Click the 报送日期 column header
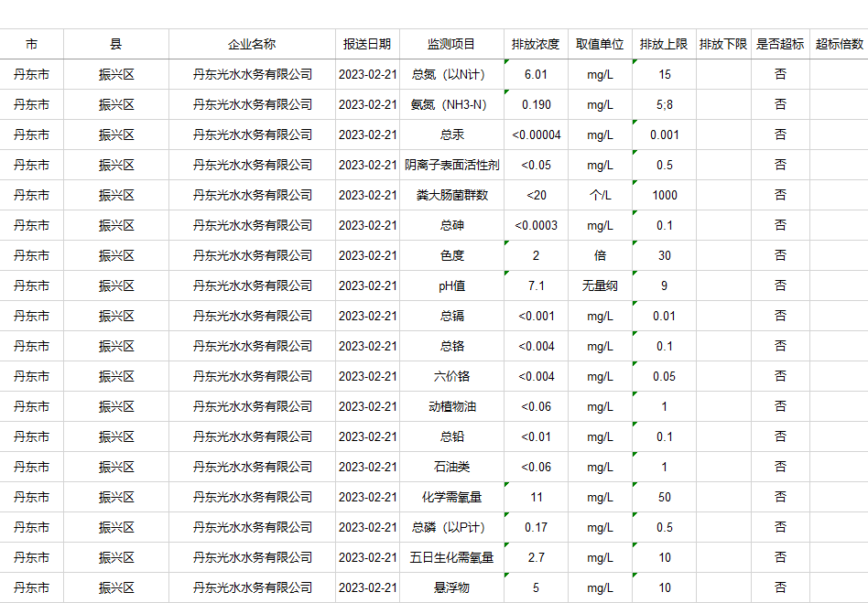Viewport: 868px width, 603px height. click(367, 44)
